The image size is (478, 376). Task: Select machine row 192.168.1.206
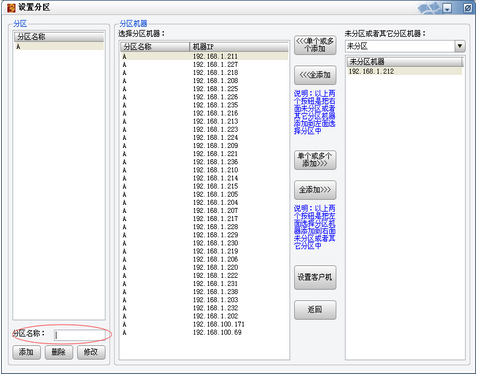(204, 259)
